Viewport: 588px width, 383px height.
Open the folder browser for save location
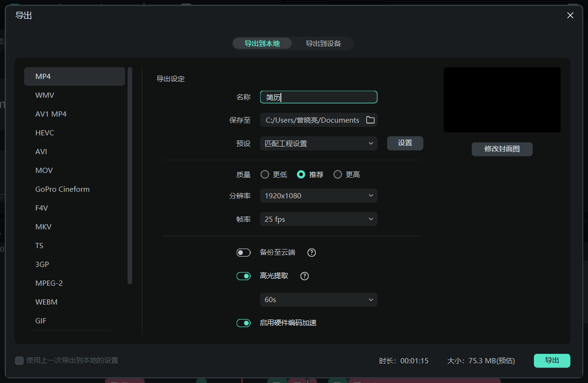(x=370, y=120)
